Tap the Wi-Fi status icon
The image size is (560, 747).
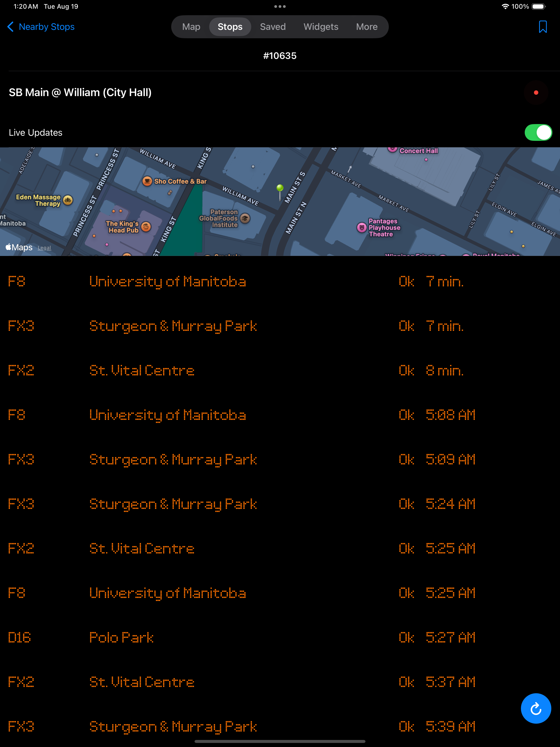click(x=505, y=7)
